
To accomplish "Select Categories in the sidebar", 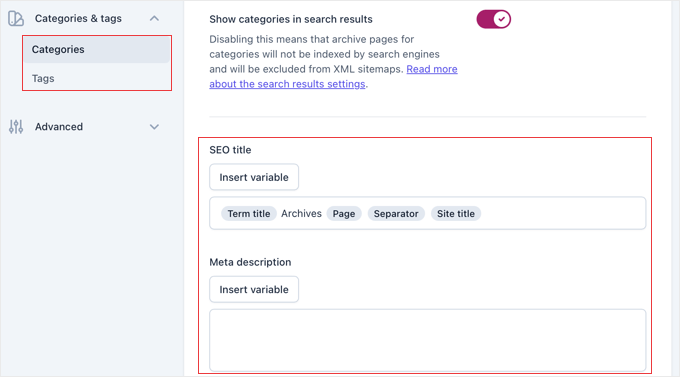I will 97,49.
